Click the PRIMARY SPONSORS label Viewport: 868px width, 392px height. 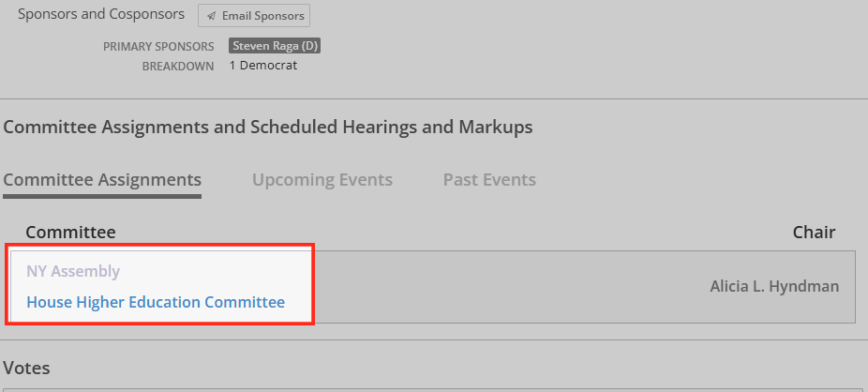click(158, 47)
